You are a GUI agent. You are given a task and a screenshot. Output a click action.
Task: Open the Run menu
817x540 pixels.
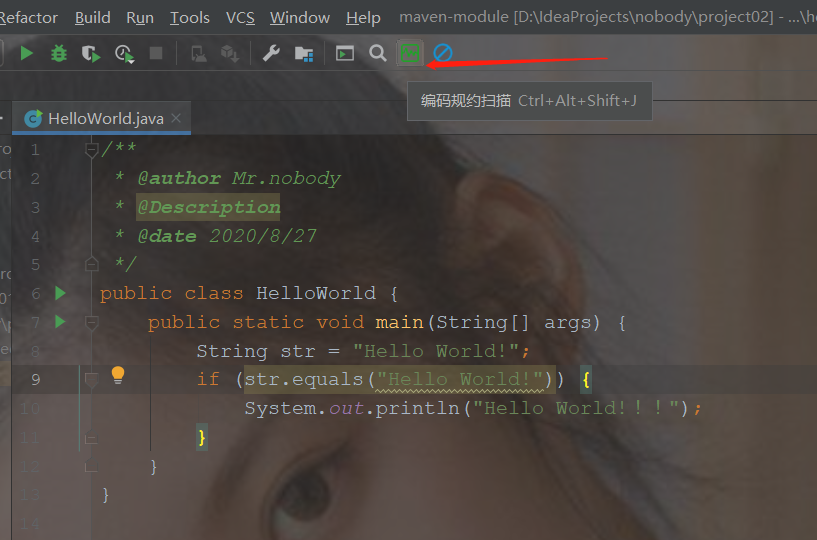coord(140,18)
